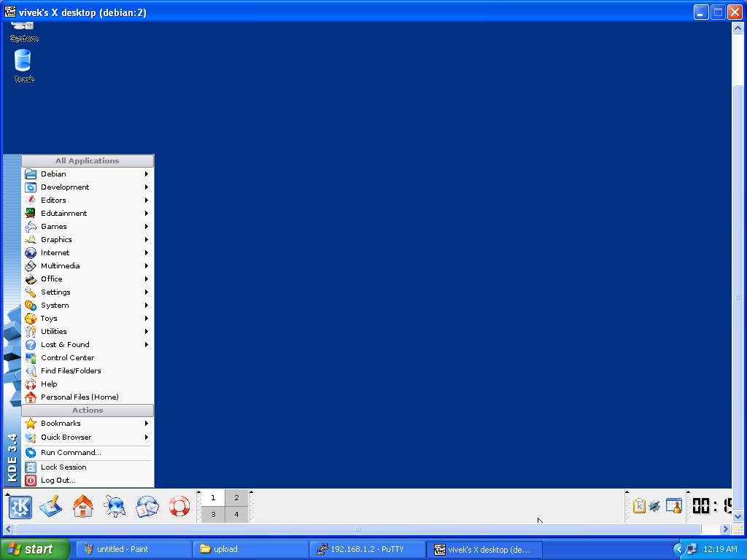Open the Kontact mail panel icon
Viewport: 747px width, 560px height.
(147, 506)
